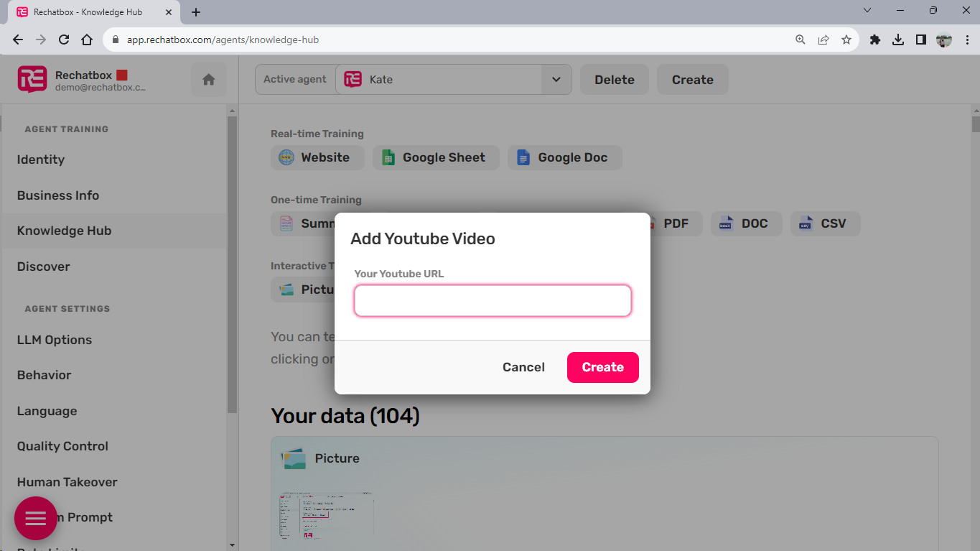Focus the Your Youtube URL input field
The image size is (980, 551).
[493, 301]
